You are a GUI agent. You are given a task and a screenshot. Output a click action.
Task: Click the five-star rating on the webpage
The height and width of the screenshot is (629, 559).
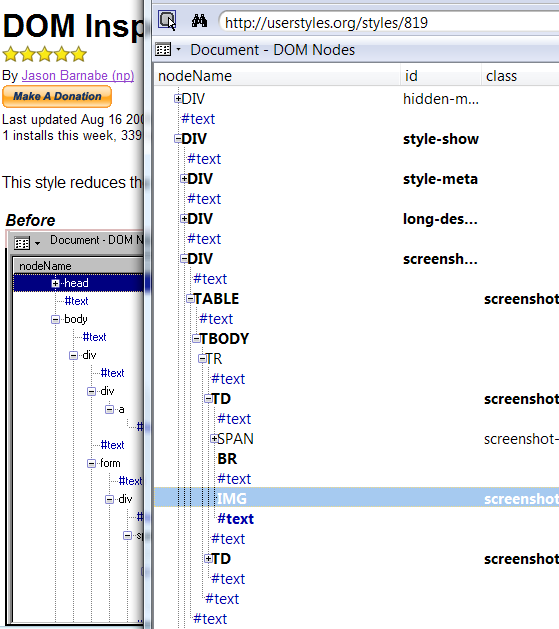(45, 54)
